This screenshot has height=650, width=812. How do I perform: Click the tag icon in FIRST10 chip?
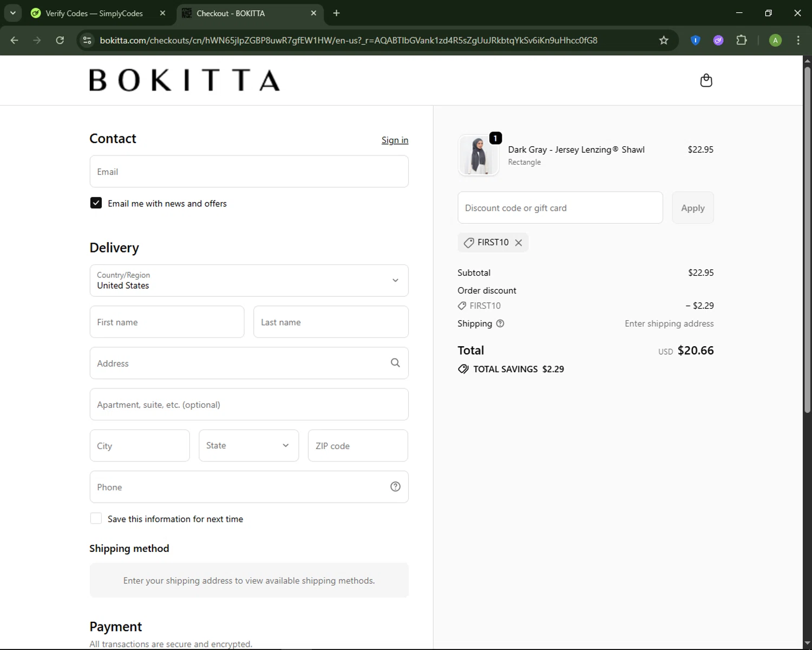tap(469, 243)
